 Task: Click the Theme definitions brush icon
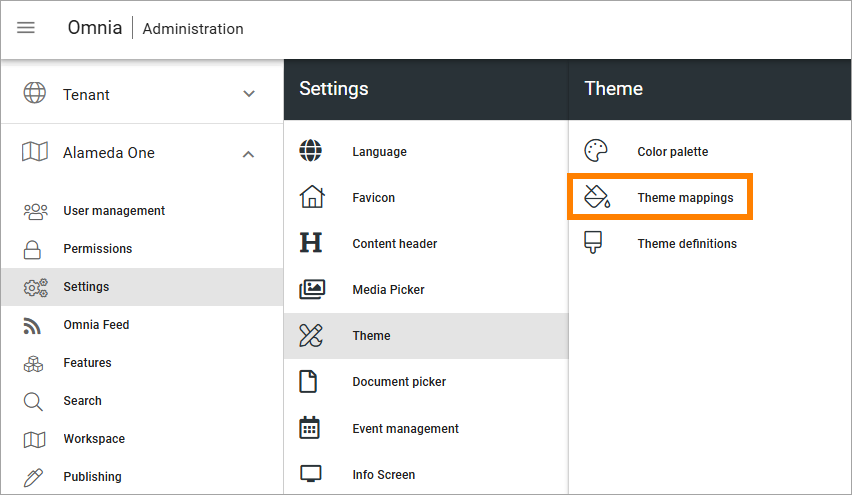pos(593,242)
